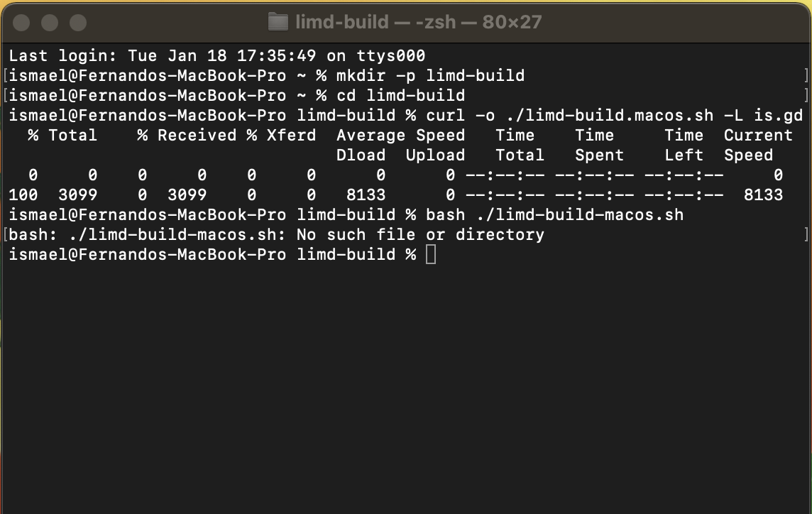
Task: Select the Last login timestamp line
Action: (213, 55)
